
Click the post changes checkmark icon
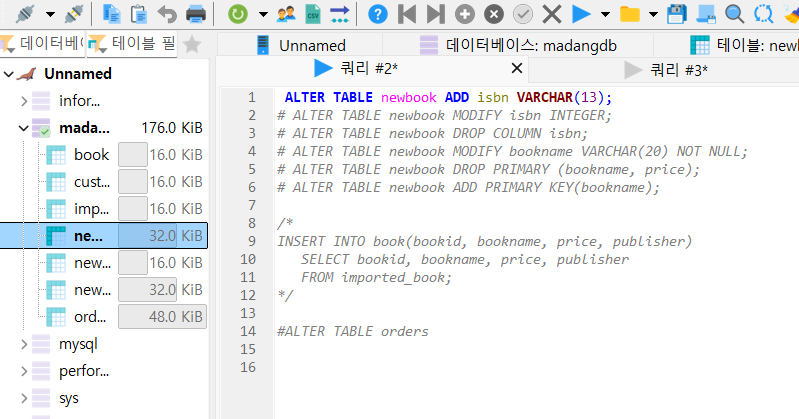[522, 14]
